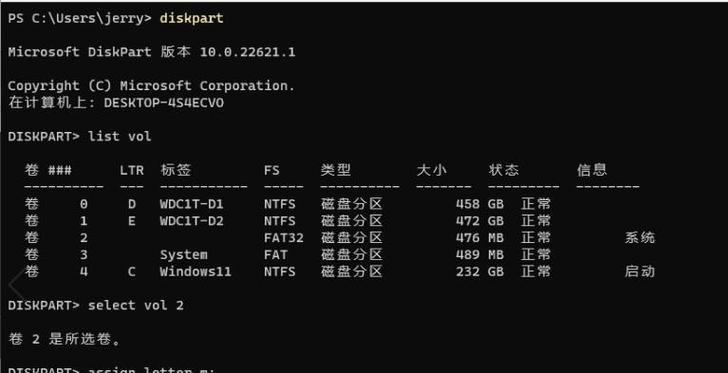Click the 标签 column header
Viewport: 728px width, 373px height.
176,170
